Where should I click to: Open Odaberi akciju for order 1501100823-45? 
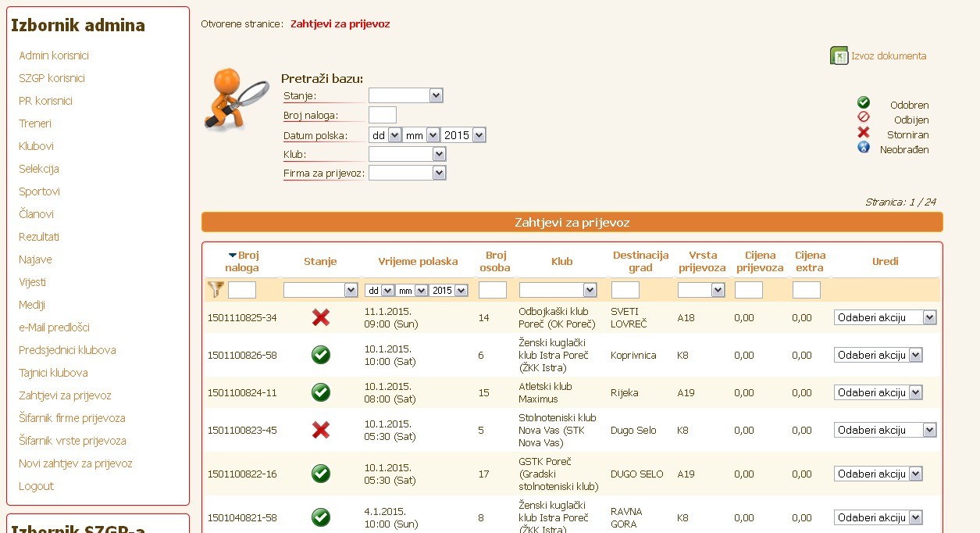(886, 430)
